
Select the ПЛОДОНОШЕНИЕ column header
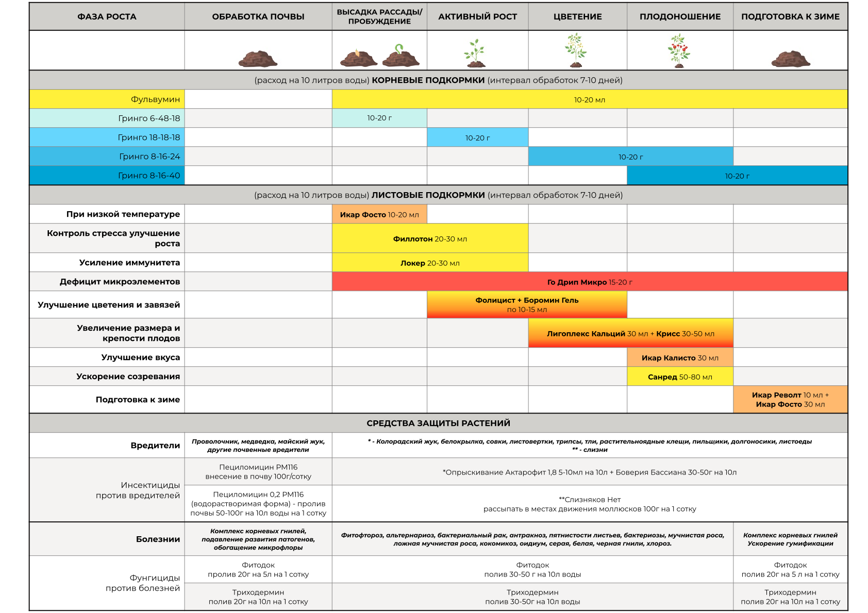pos(680,16)
